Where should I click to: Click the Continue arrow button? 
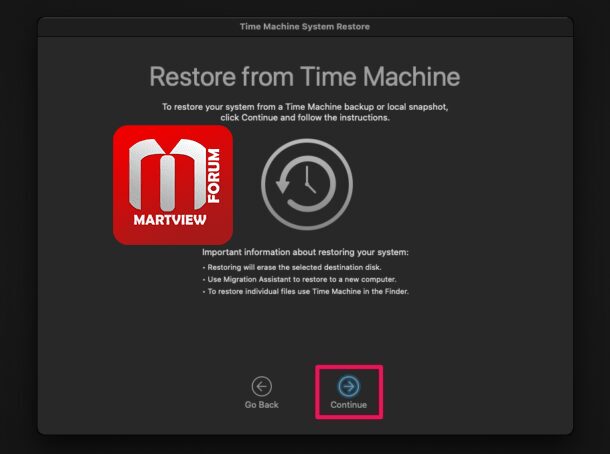(348, 387)
